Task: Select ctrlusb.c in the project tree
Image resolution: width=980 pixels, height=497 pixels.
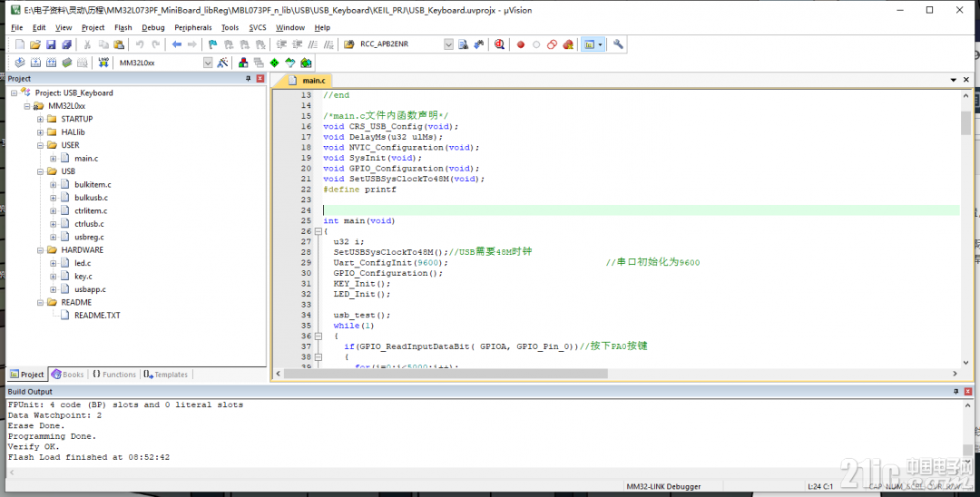Action: pos(89,223)
